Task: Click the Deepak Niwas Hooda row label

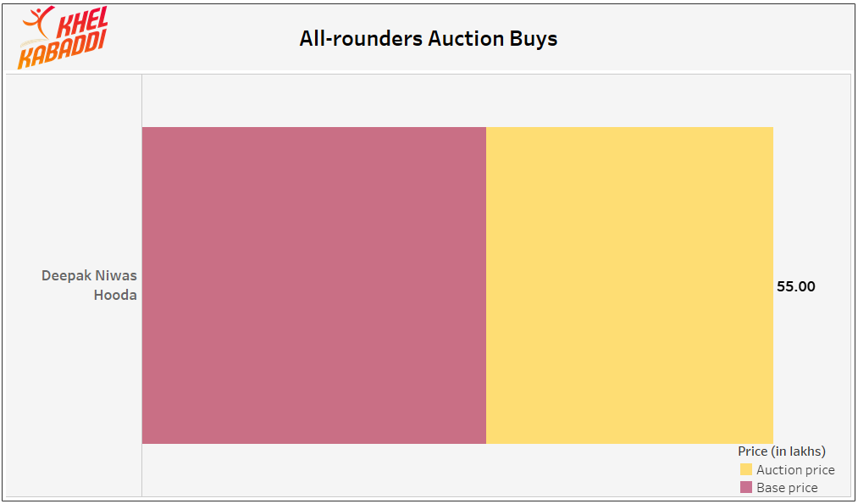Action: point(89,285)
